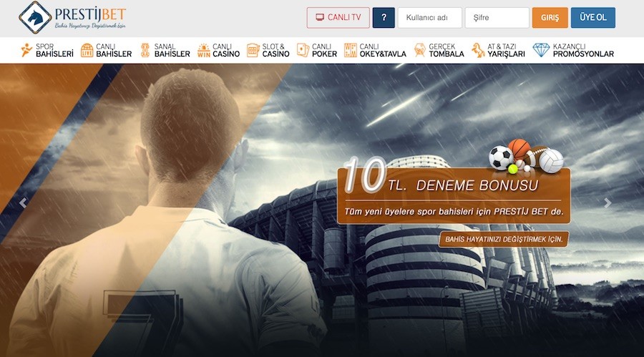Click Bahis Hayatınızı Değiştirmek İçin button

pyautogui.click(x=504, y=239)
